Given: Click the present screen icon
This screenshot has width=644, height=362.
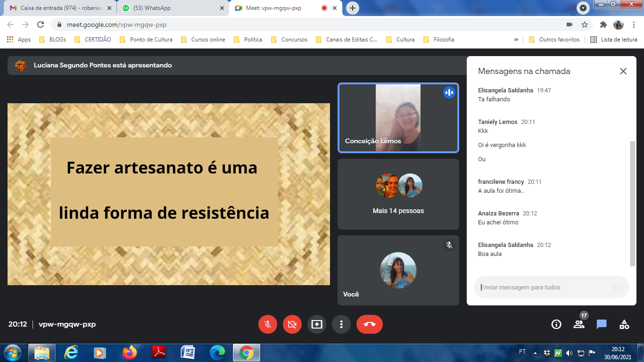Looking at the screenshot, I should [317, 324].
